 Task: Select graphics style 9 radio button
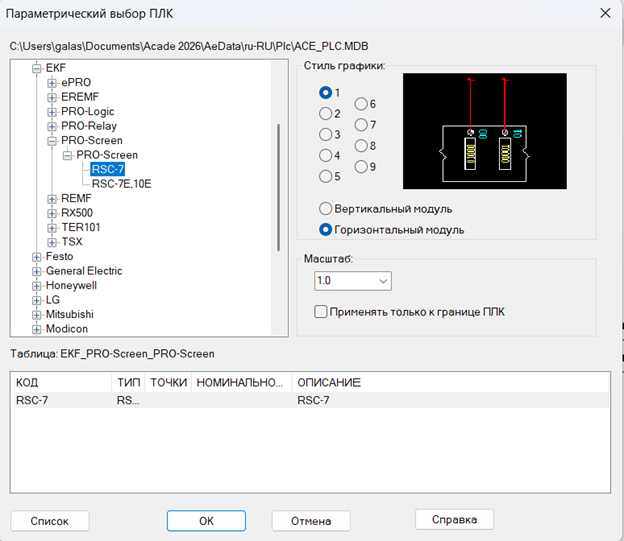click(361, 166)
